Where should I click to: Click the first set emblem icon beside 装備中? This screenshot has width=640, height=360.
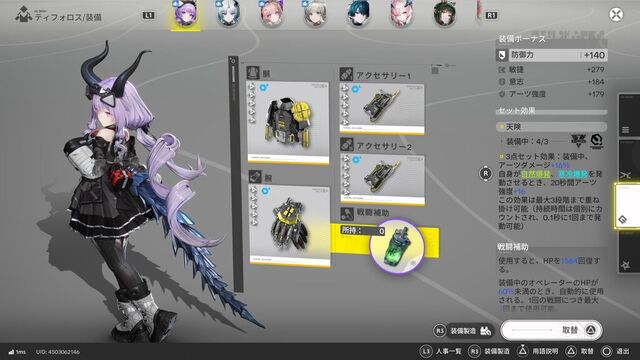(578, 140)
